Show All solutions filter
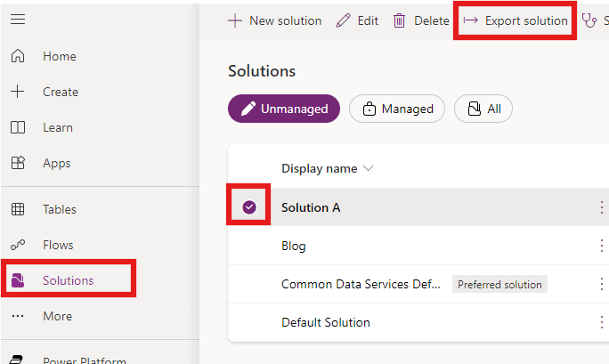Viewport: 609px width, 364px height. (x=483, y=109)
